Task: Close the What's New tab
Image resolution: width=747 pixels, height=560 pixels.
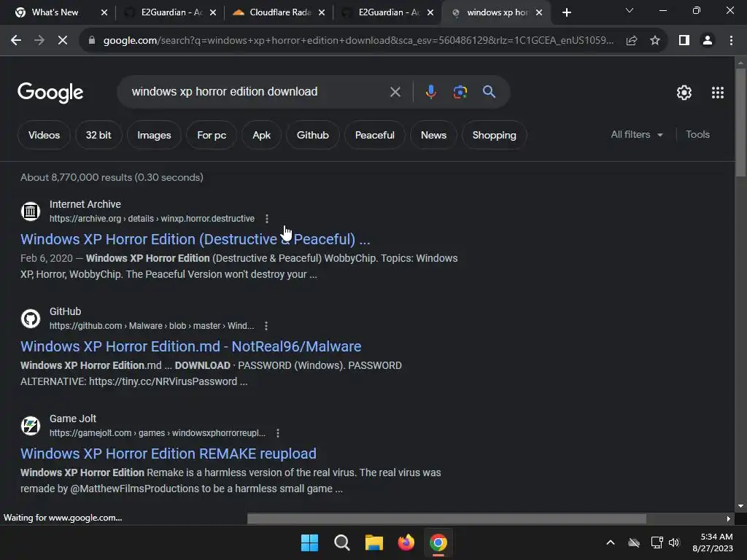Action: [x=104, y=13]
